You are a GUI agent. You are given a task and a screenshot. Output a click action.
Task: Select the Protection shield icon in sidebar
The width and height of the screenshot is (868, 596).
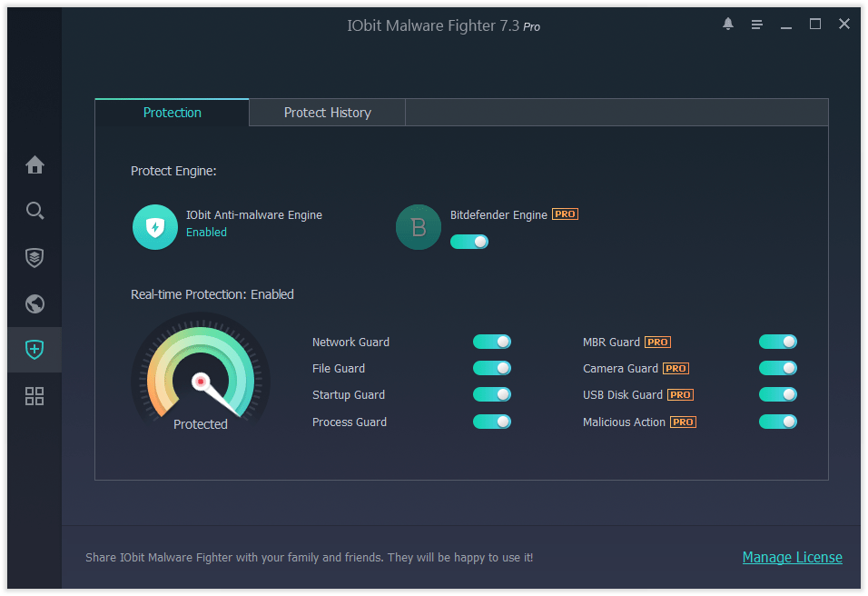pos(35,350)
